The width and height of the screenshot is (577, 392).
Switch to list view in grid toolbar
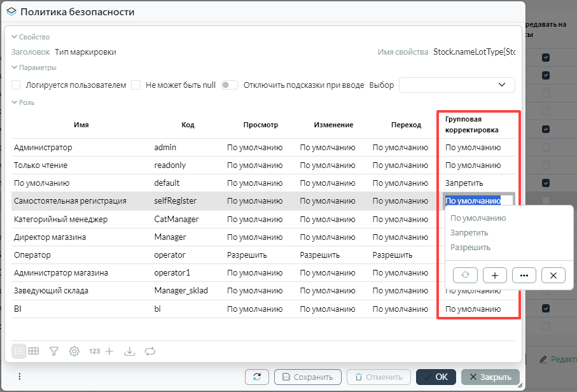(x=19, y=351)
